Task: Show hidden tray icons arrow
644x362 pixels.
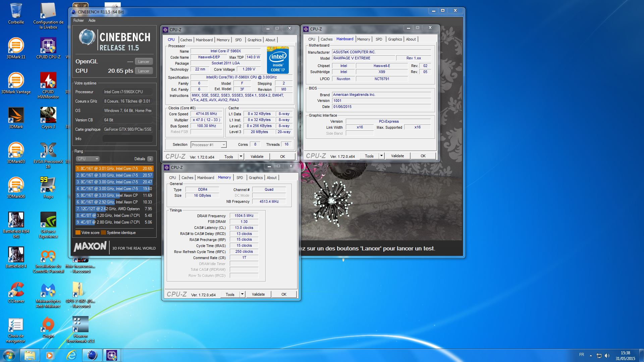Action: click(x=591, y=356)
